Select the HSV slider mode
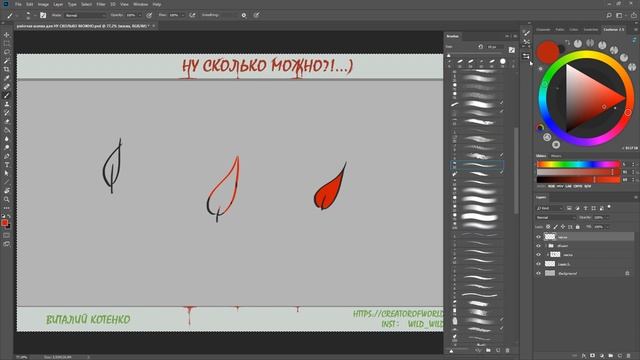The height and width of the screenshot is (360, 640). [560, 186]
